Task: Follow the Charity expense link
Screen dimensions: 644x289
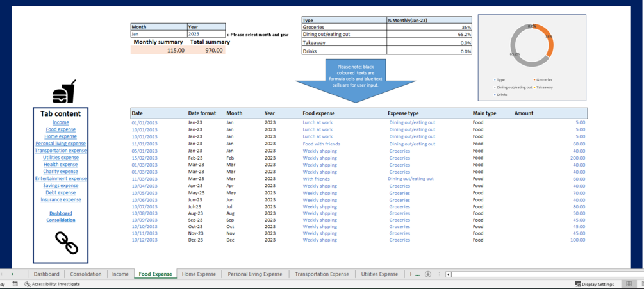Action: pos(61,171)
